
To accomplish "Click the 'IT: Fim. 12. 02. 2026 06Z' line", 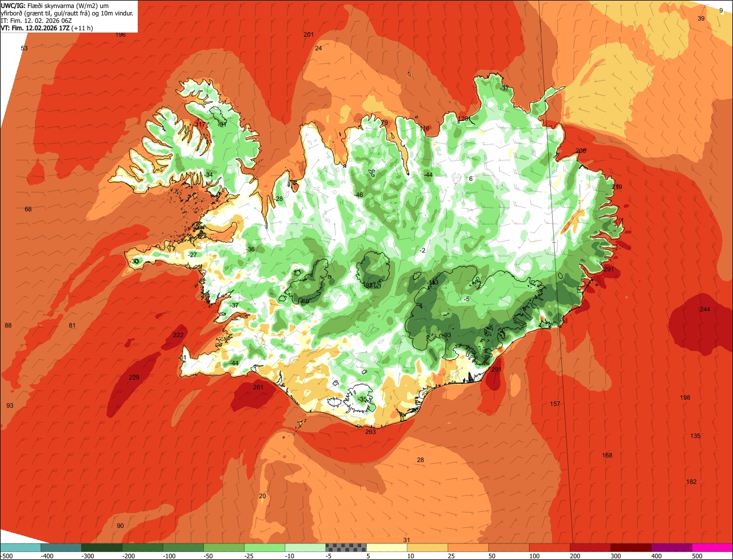I will coord(36,21).
